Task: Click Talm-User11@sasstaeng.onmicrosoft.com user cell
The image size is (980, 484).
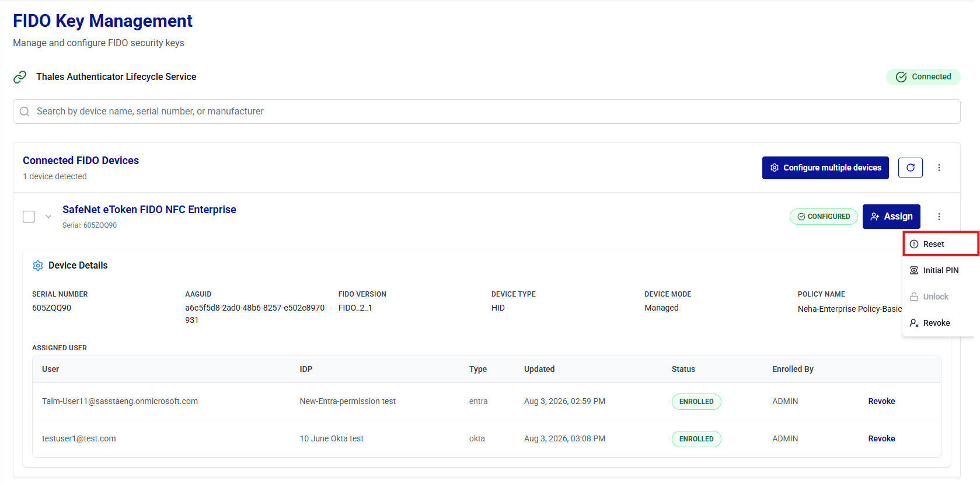Action: pos(120,401)
